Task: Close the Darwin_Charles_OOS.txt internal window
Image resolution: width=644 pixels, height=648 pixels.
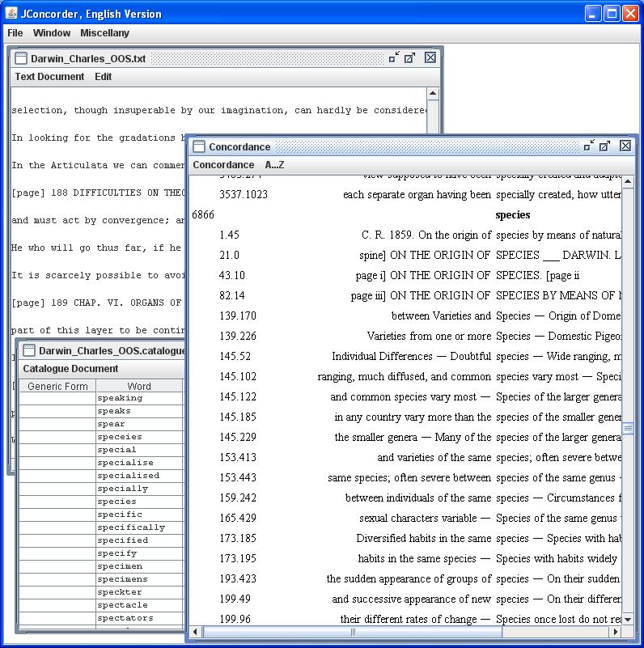Action: [430, 57]
